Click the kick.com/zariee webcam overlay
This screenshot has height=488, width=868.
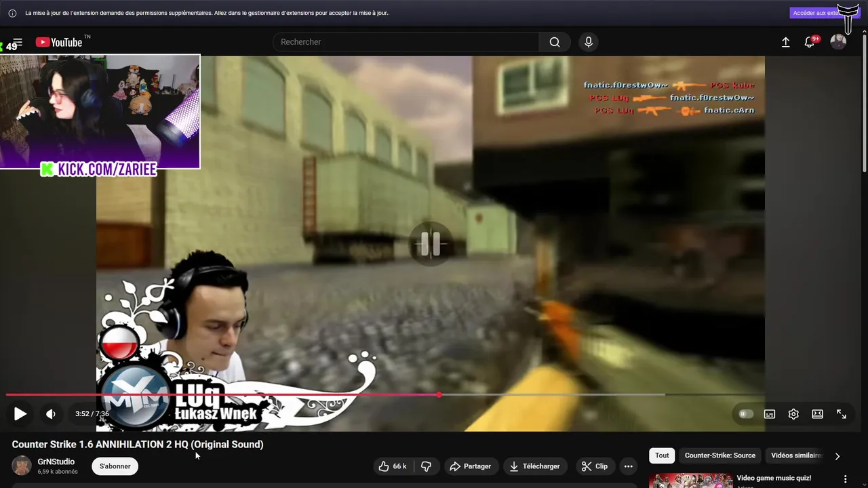(x=100, y=112)
